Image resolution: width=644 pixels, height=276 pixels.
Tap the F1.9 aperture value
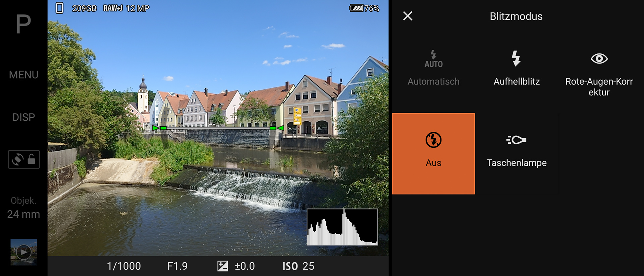pos(177,266)
